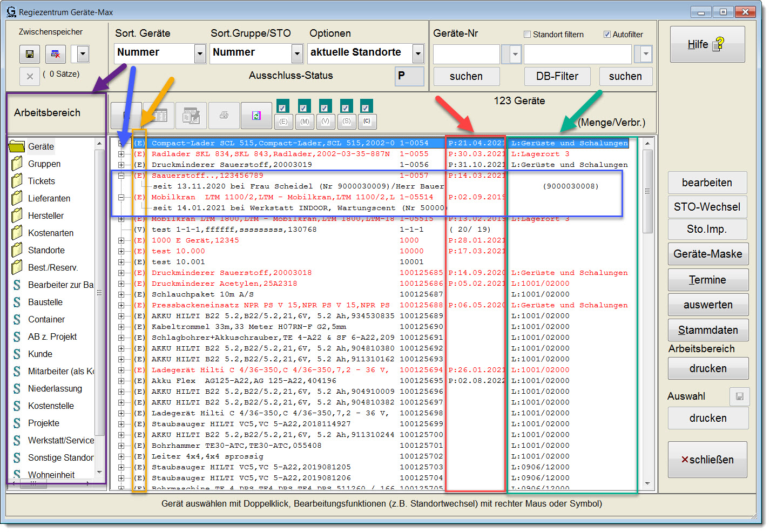This screenshot has width=770, height=532.
Task: Click into the Geräte-Nr input field
Action: pos(466,54)
